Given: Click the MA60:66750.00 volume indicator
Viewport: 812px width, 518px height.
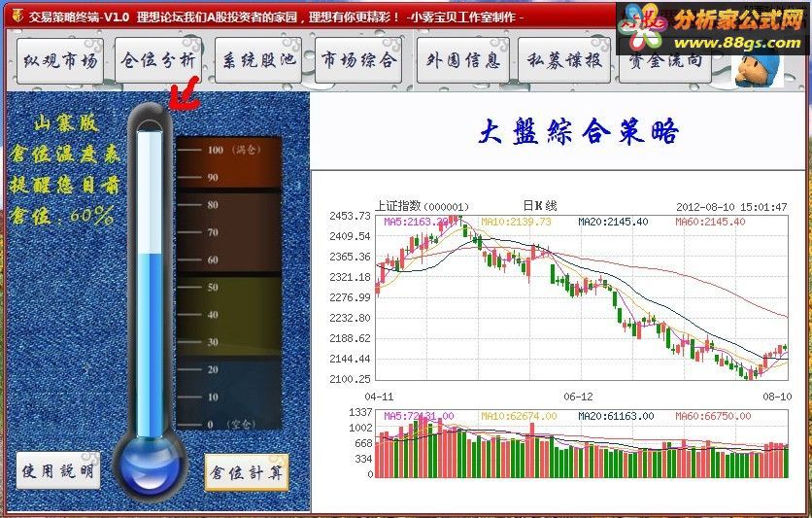Looking at the screenshot, I should [713, 416].
